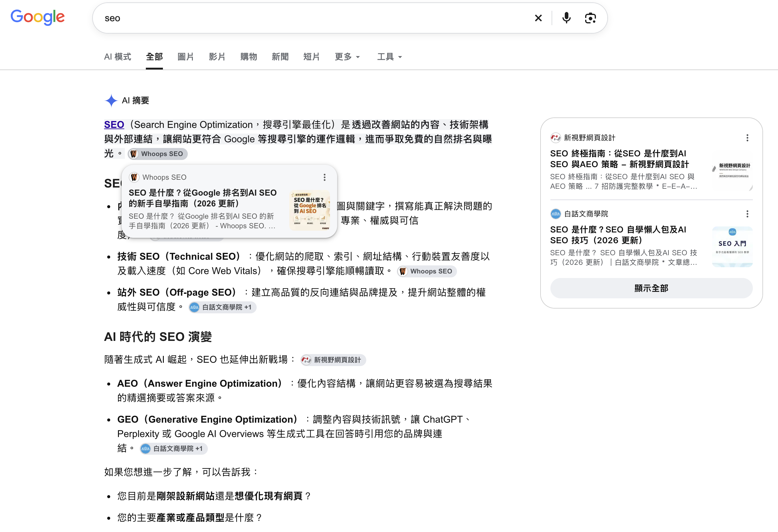
Task: Expand the 更多 dropdown
Action: click(348, 57)
